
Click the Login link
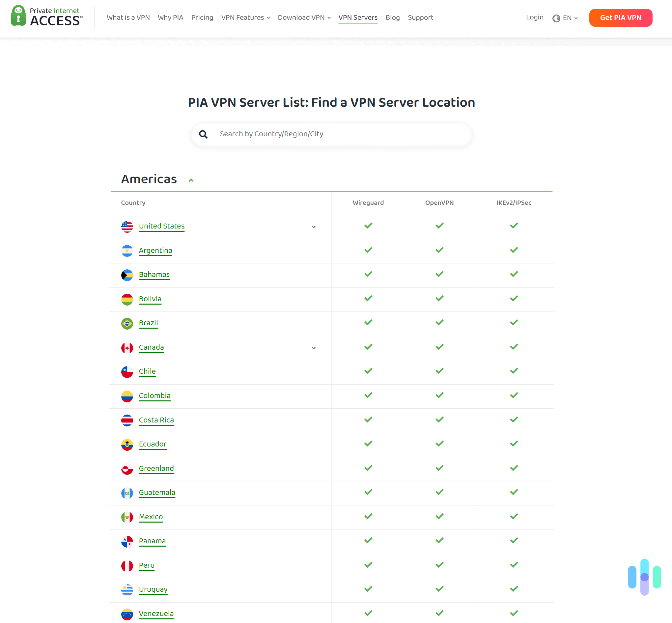tap(534, 17)
